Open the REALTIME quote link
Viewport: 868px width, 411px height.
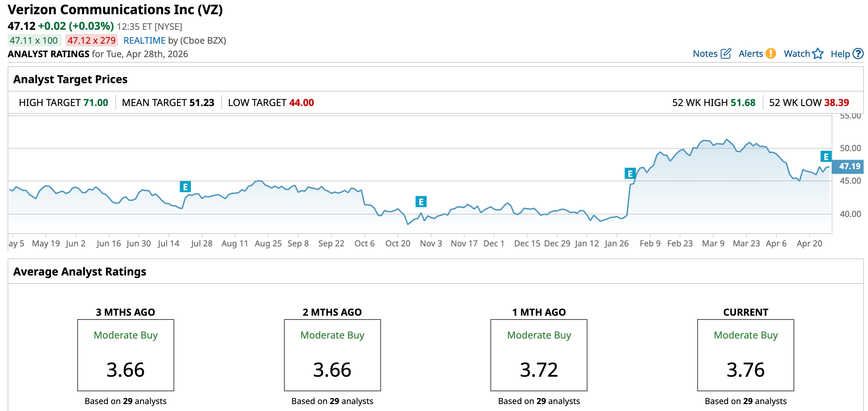coord(144,41)
